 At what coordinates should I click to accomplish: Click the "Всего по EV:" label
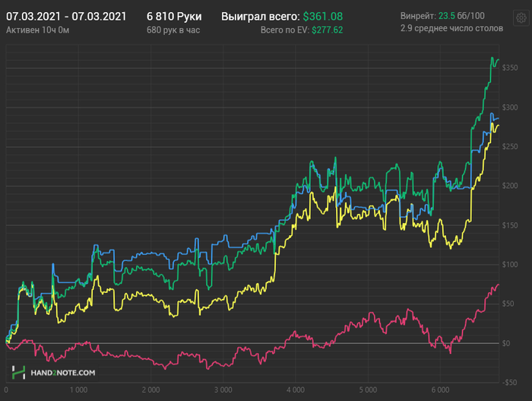[285, 30]
